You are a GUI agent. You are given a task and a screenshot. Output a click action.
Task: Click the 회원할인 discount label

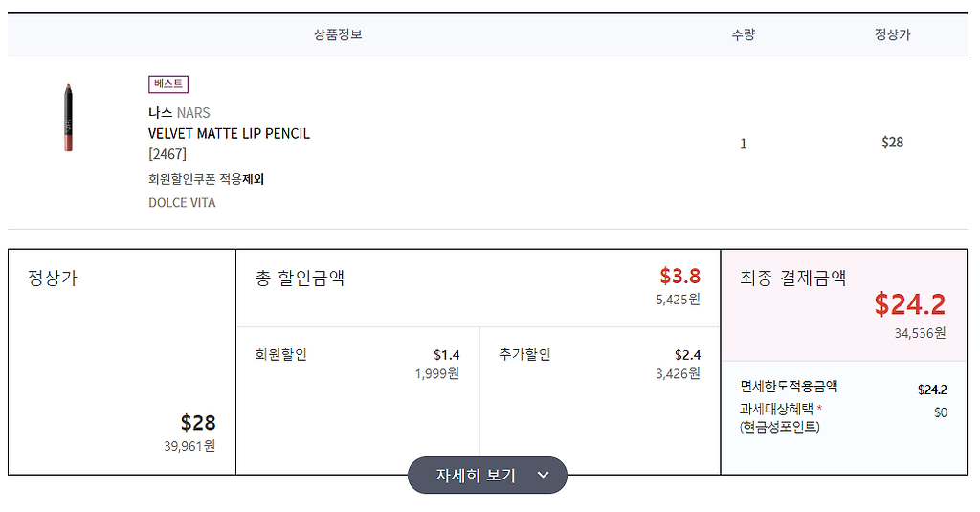(281, 355)
